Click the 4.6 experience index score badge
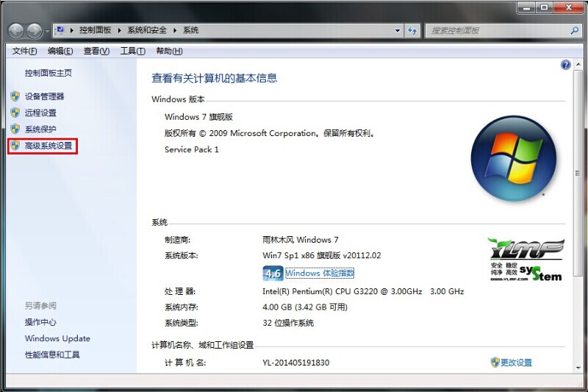 click(x=273, y=274)
